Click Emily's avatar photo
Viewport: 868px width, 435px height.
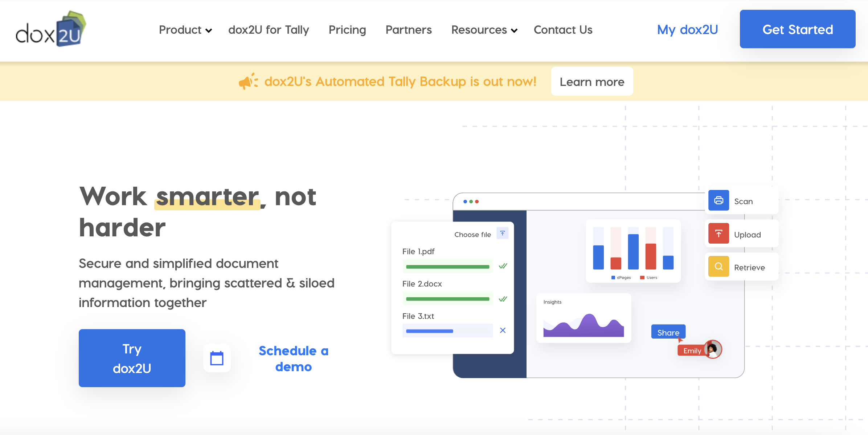[713, 349]
